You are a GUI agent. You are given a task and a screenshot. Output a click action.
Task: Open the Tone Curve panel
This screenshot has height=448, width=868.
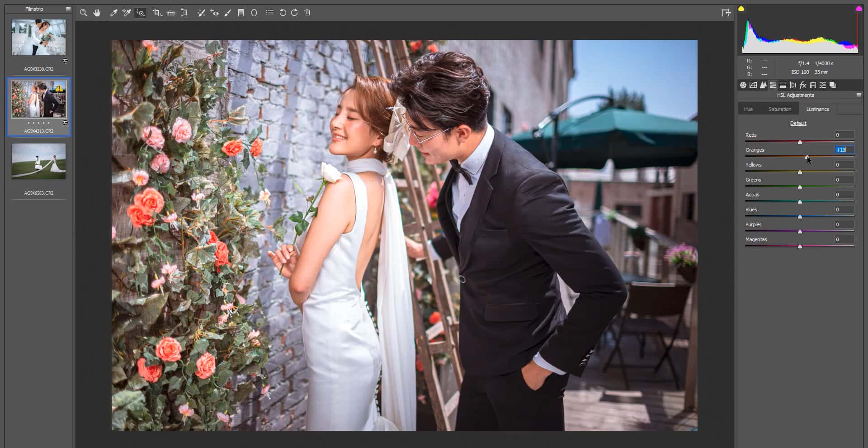click(x=753, y=85)
